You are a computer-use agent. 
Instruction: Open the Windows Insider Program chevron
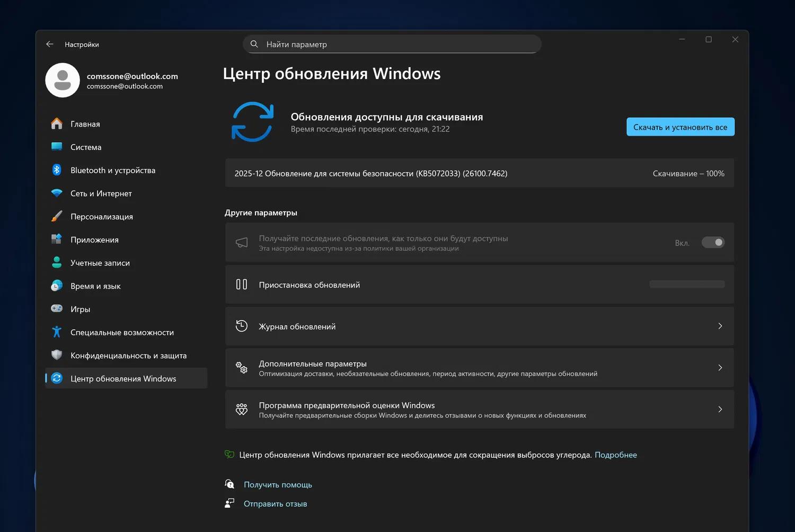click(720, 409)
